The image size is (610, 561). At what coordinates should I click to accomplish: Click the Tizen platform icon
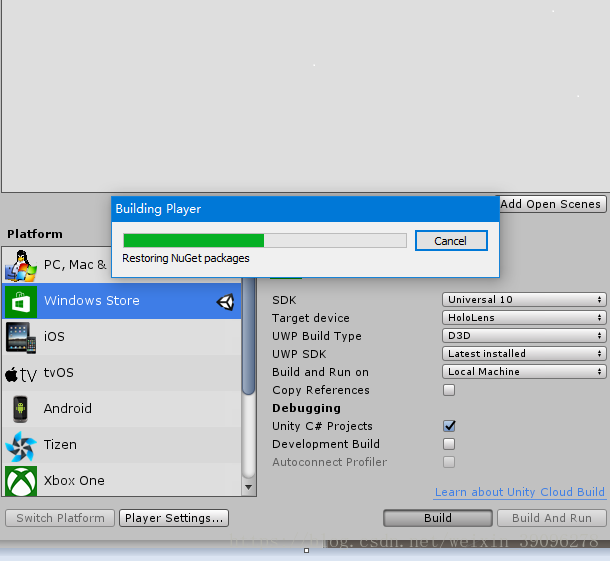point(21,446)
